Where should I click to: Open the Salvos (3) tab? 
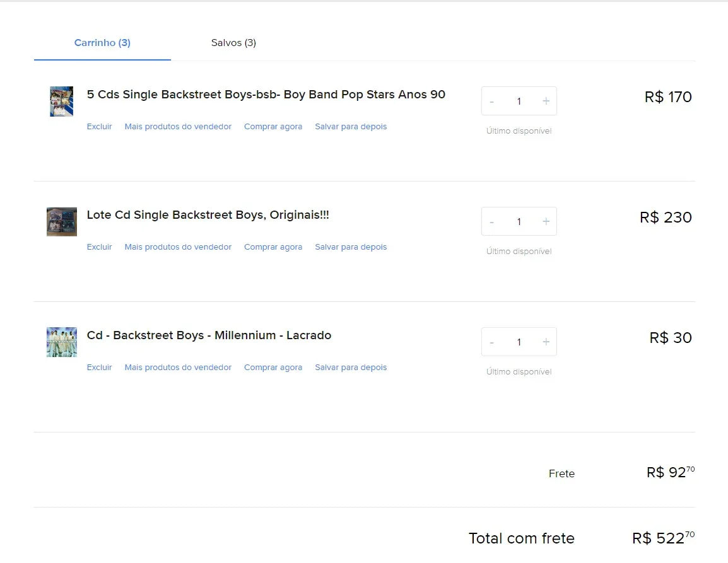tap(233, 43)
